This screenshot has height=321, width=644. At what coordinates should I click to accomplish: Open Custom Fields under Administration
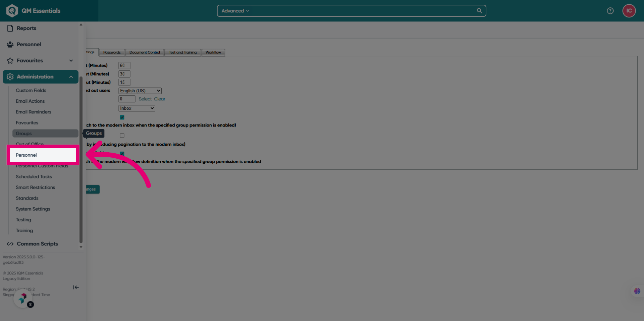tap(31, 90)
